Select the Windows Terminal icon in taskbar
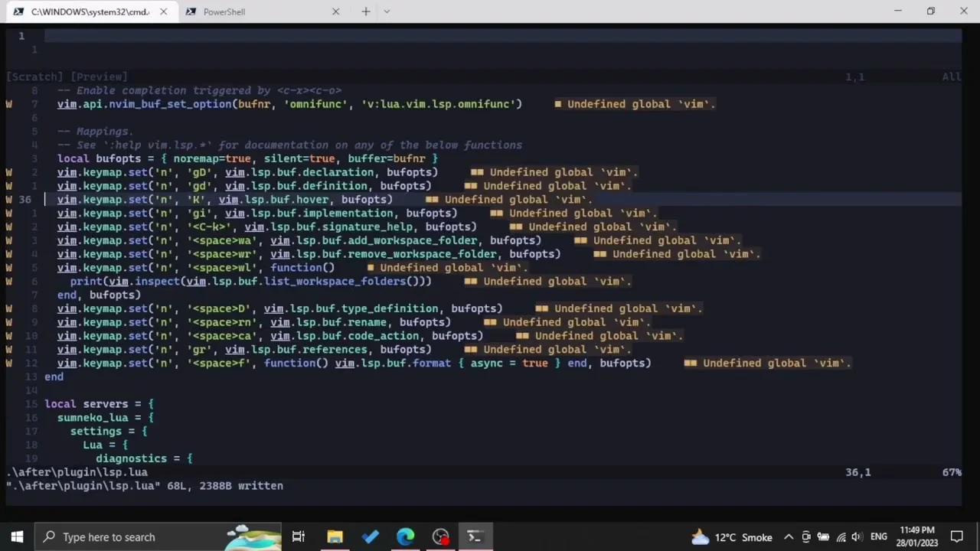 (474, 536)
